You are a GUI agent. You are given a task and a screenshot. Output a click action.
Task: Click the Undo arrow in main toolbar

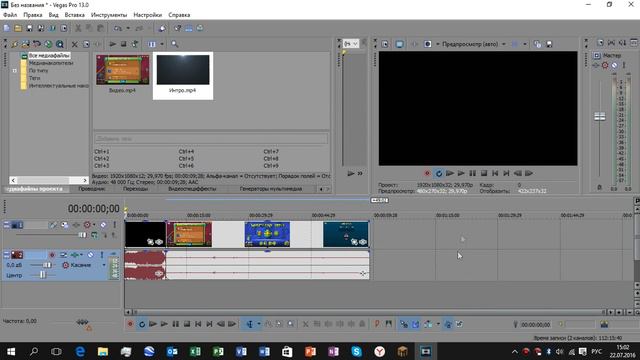(118, 28)
